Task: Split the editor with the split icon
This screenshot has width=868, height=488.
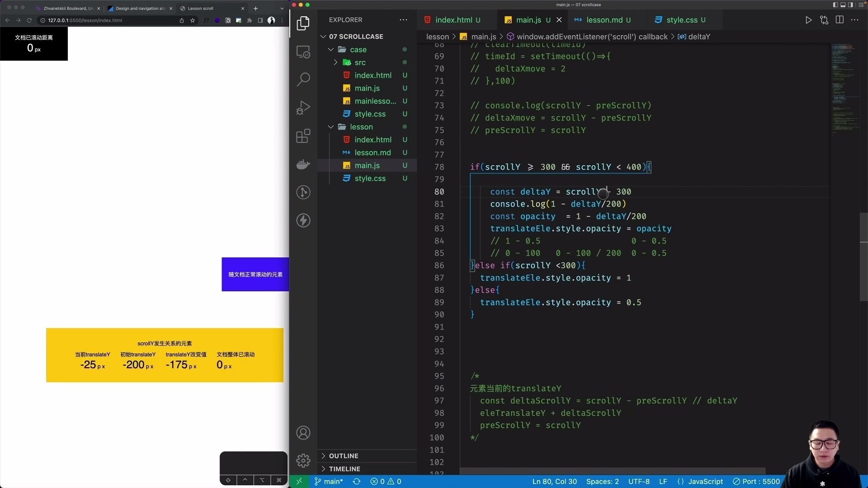Action: coord(840,20)
